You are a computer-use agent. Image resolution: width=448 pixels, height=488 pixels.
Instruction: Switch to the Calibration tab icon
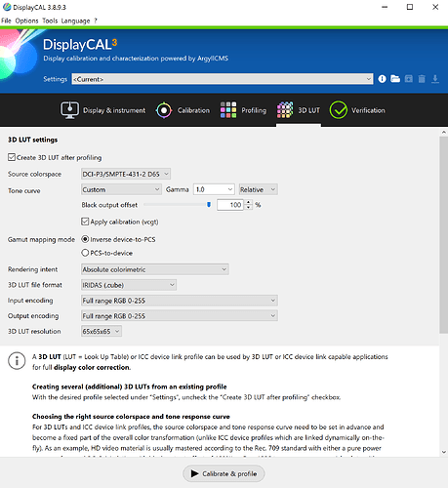coord(164,110)
